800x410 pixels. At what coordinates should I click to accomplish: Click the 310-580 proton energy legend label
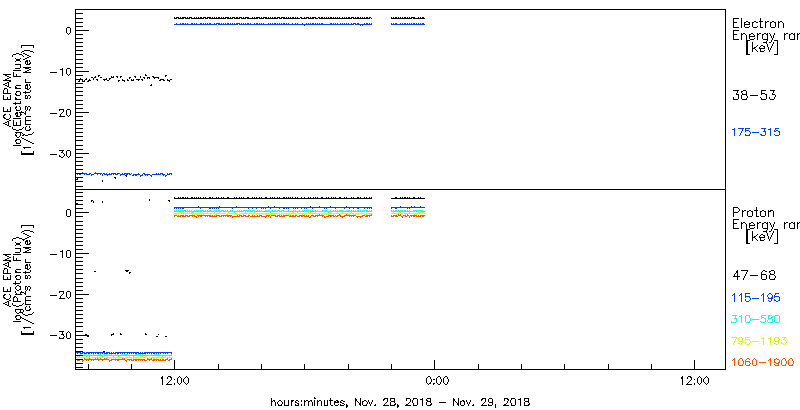(x=756, y=320)
